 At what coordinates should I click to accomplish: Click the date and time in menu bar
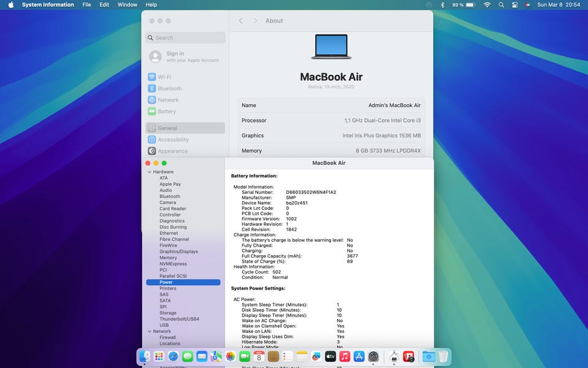tap(559, 5)
